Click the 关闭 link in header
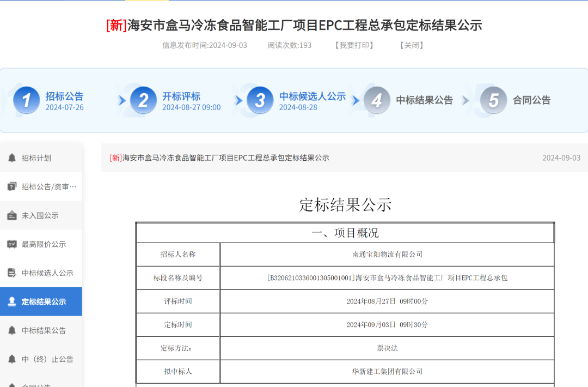This screenshot has width=588, height=387. 411,45
